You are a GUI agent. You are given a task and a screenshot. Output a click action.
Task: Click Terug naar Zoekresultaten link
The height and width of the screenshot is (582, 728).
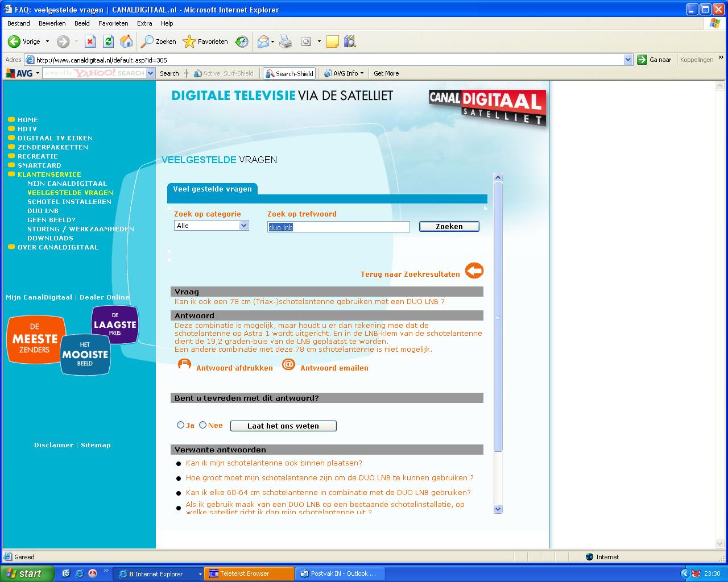[410, 274]
